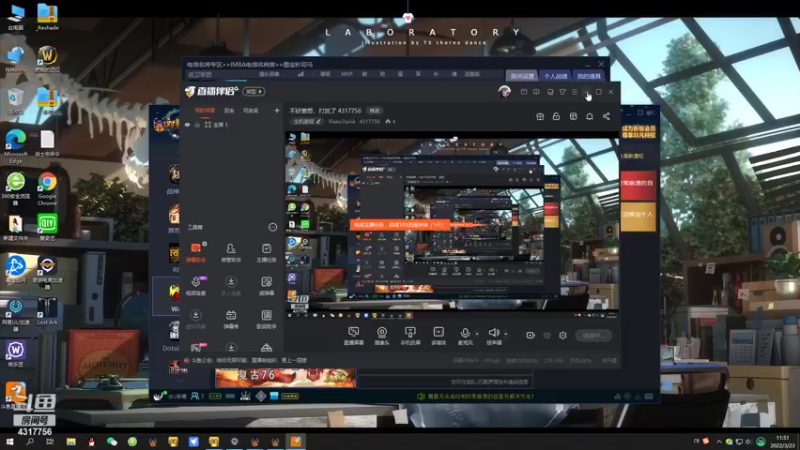Open Microsoft Edge on the desktop
The height and width of the screenshot is (450, 800).
pyautogui.click(x=15, y=147)
